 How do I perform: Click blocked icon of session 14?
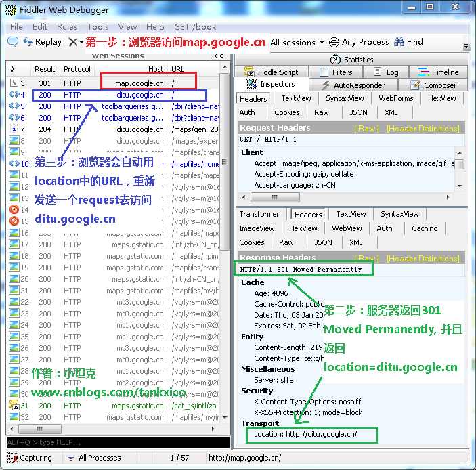pyautogui.click(x=14, y=209)
